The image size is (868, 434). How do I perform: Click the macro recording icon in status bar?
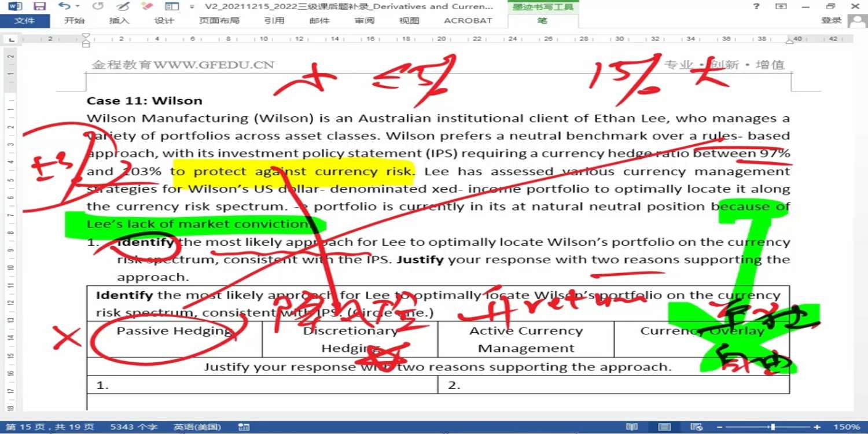click(244, 427)
